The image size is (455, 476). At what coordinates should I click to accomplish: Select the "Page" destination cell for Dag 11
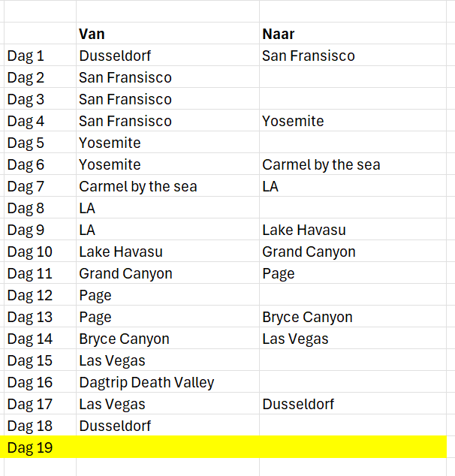[x=279, y=273]
